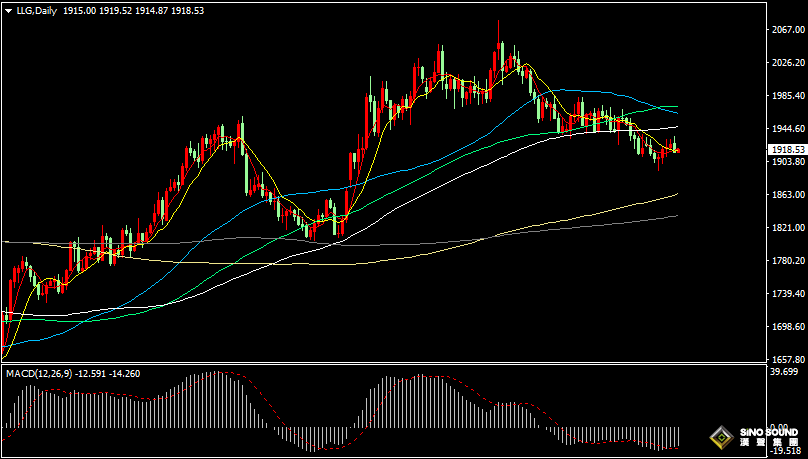Click the 2067.00 price axis label
808x459 pixels.
pyautogui.click(x=786, y=30)
